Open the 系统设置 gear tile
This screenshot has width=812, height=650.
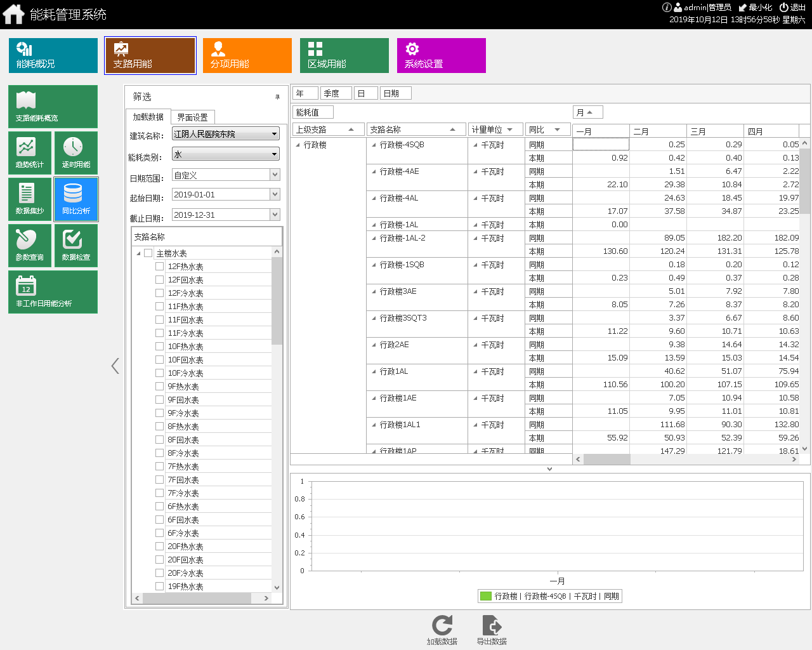[442, 55]
